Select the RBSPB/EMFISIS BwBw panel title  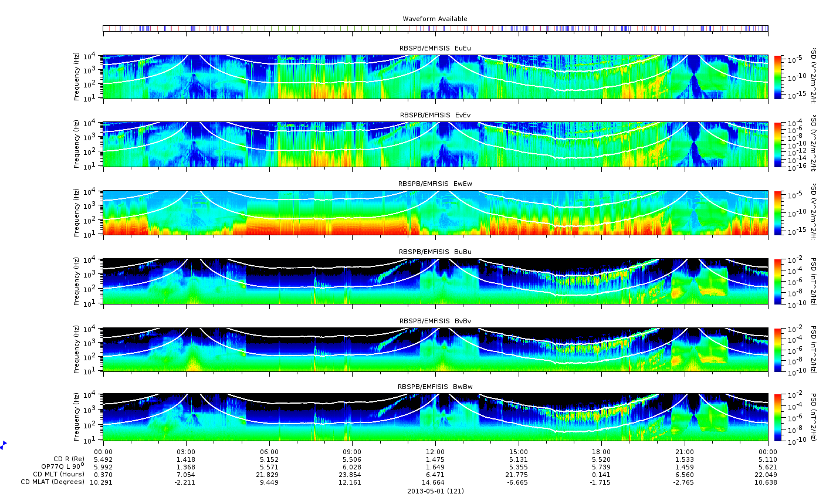(x=435, y=387)
